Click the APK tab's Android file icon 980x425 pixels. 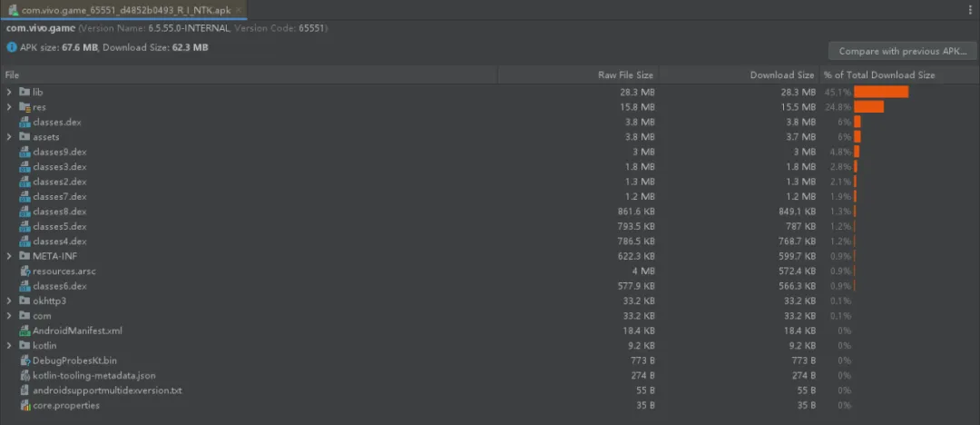(13, 10)
